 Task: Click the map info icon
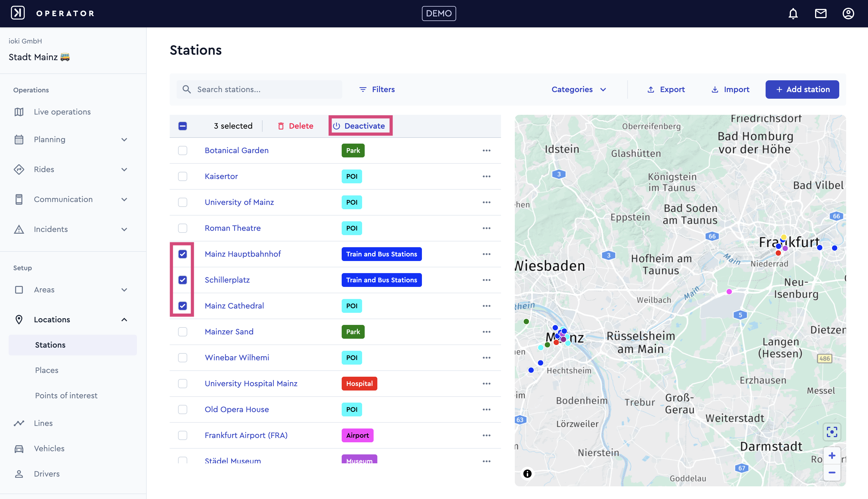click(x=527, y=474)
